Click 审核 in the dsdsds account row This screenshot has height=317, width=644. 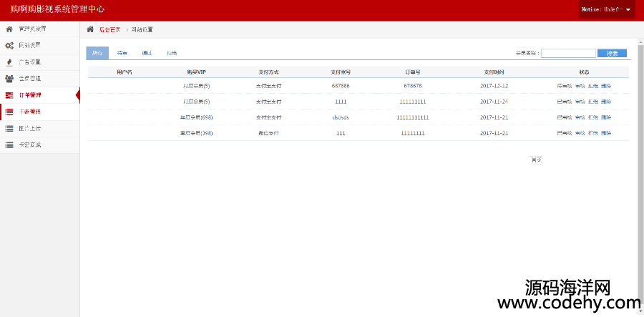click(x=580, y=117)
